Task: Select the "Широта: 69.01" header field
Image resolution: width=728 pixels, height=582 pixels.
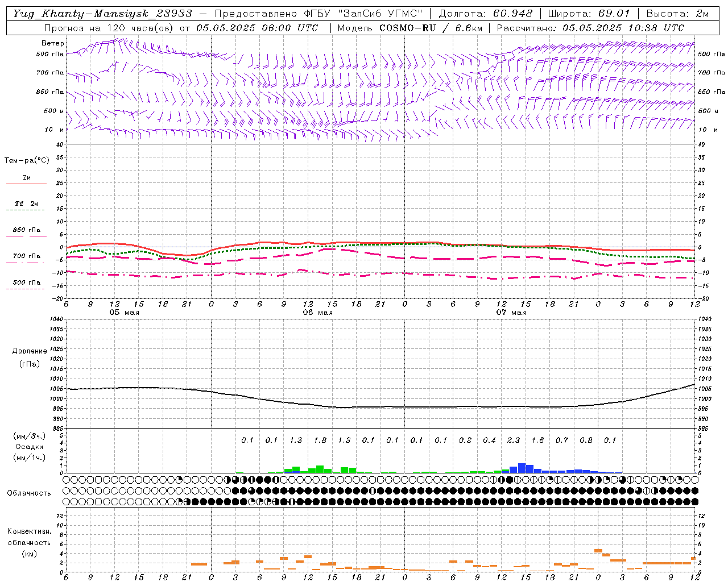Action: 589,14
